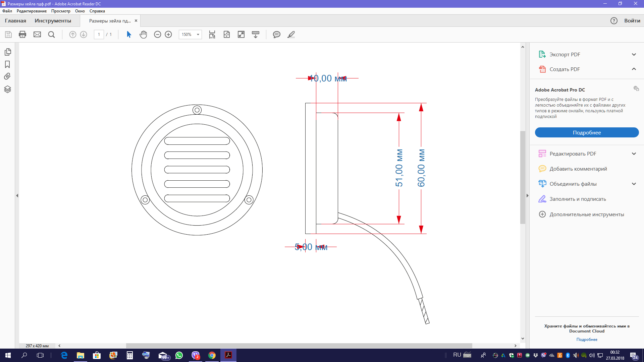Viewport: 644px width, 362px height.
Task: Click the zoom out minus icon
Action: 157,35
